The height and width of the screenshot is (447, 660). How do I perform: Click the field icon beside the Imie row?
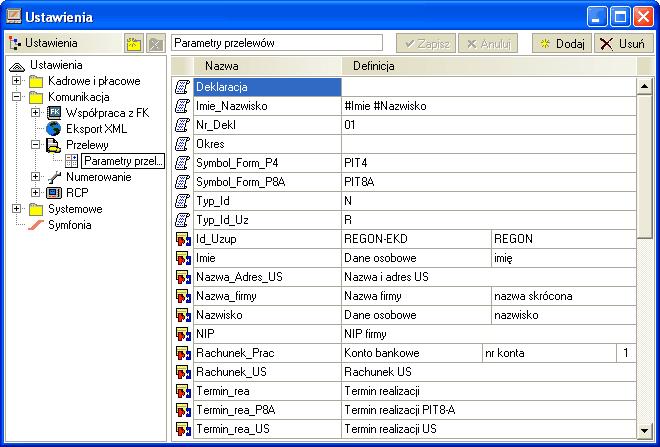point(183,258)
